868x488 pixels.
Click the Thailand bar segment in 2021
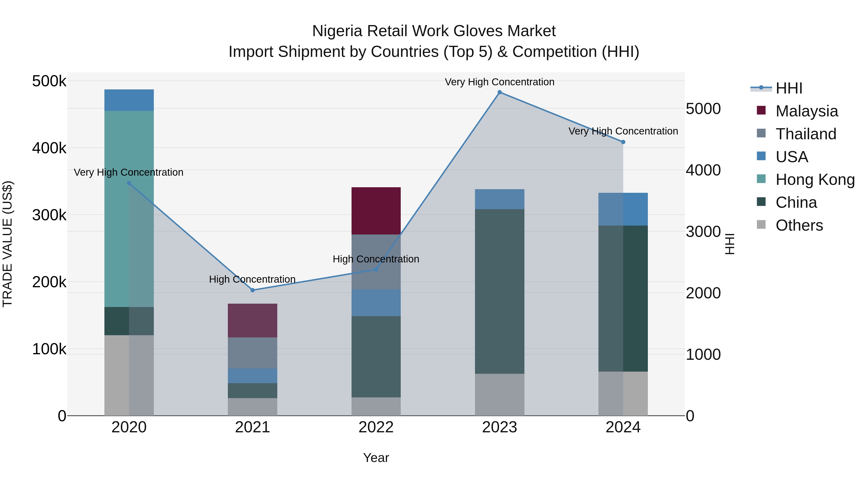point(253,353)
